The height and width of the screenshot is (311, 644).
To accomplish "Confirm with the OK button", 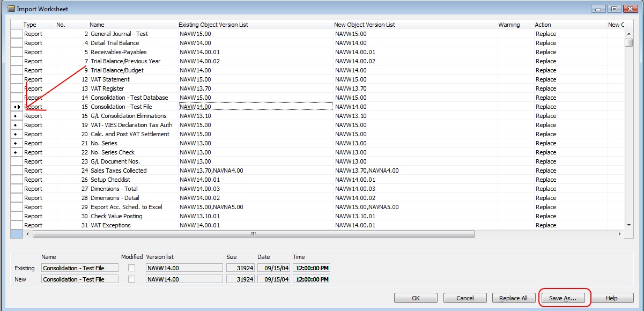I will tap(416, 298).
